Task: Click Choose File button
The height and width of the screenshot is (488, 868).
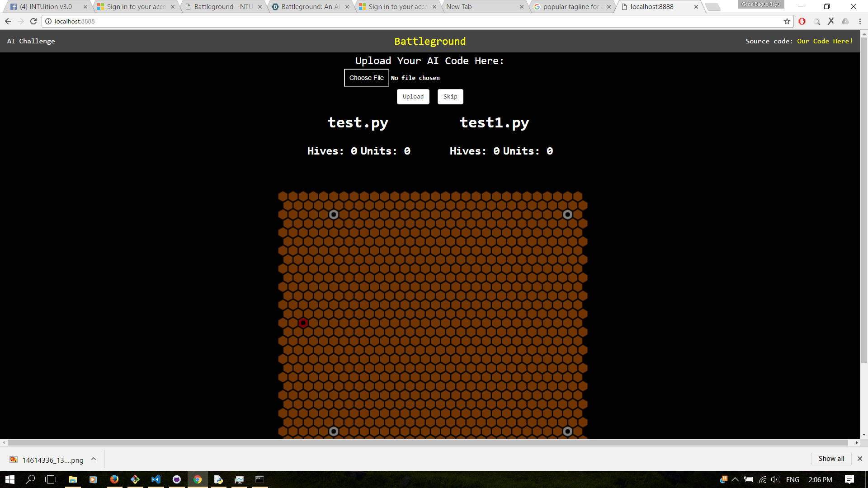Action: [366, 78]
